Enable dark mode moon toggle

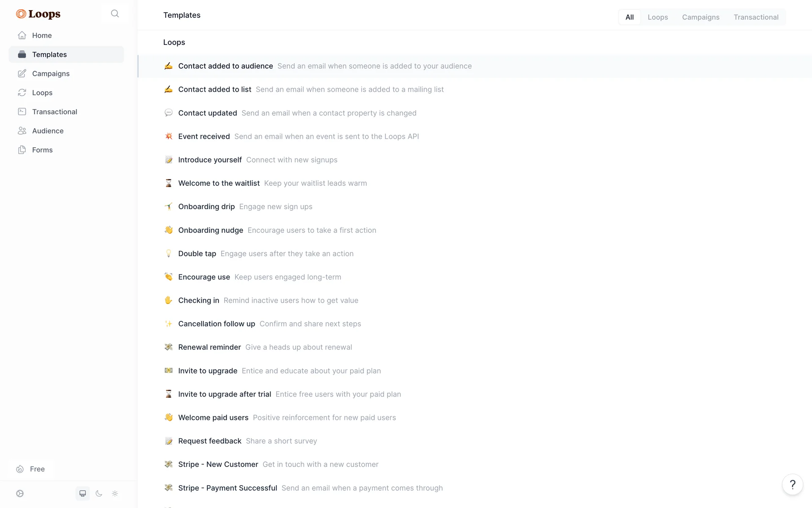tap(99, 493)
